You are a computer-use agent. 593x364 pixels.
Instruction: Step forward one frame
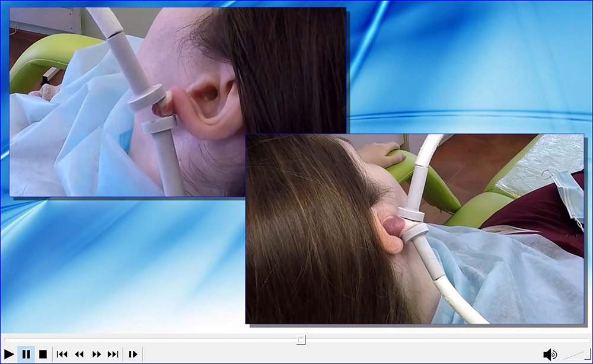click(133, 355)
